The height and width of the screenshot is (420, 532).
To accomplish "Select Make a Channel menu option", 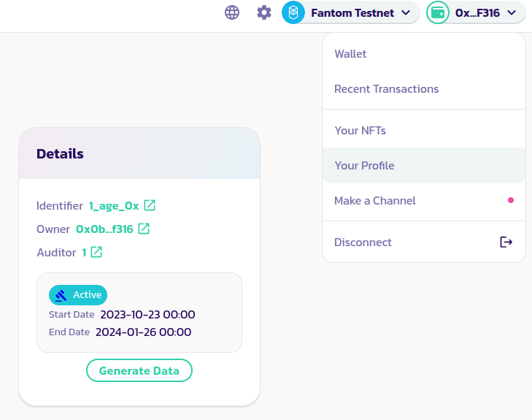I will (375, 201).
